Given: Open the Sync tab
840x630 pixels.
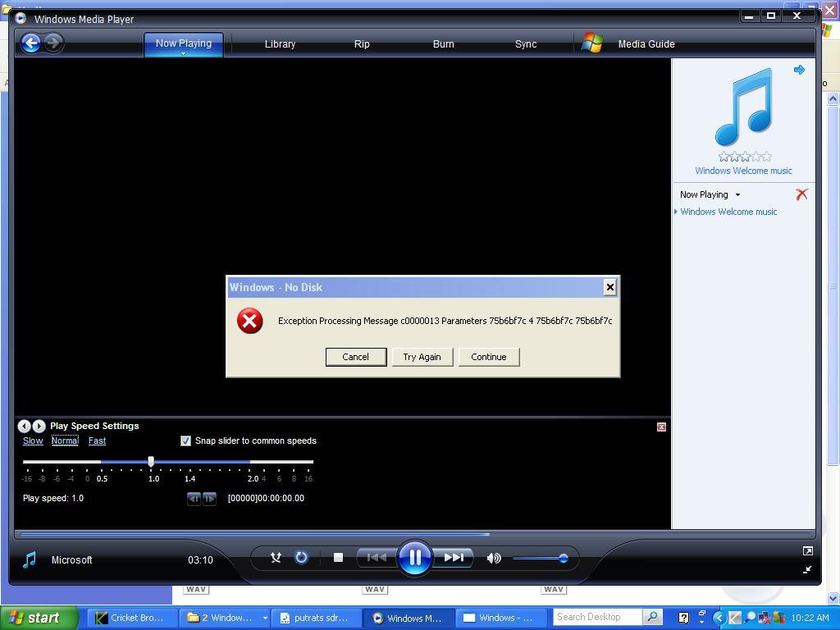Looking at the screenshot, I should click(526, 44).
